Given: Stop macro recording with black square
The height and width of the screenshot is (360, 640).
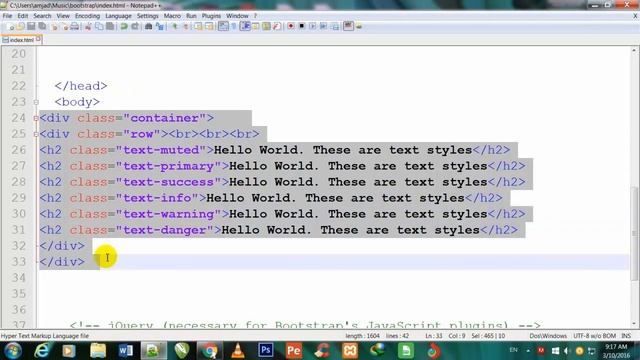Looking at the screenshot, I should click(x=302, y=27).
